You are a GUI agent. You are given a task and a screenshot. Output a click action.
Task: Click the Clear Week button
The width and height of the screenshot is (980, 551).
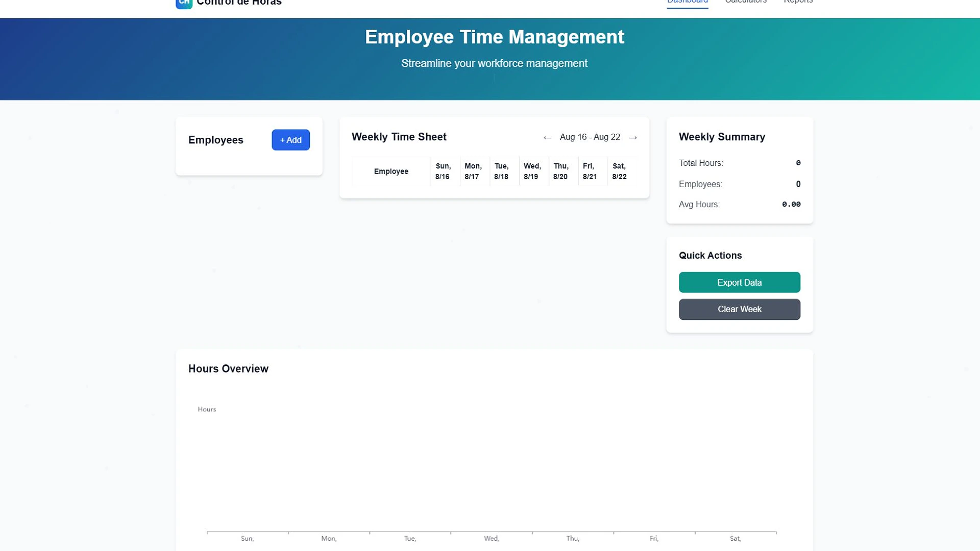point(739,309)
